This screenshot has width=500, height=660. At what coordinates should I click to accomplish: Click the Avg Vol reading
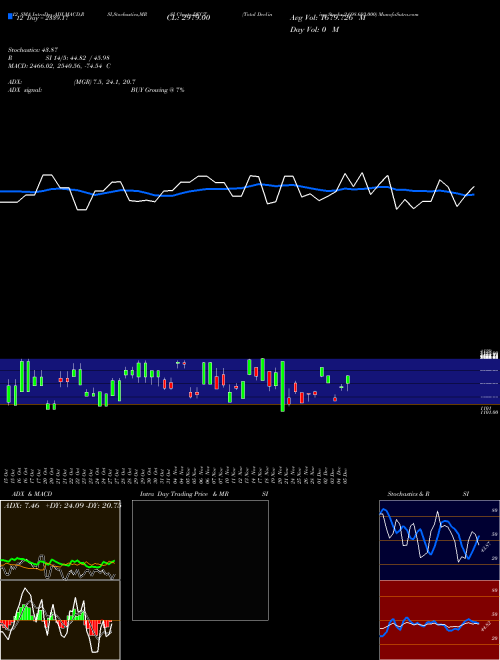coord(328,18)
